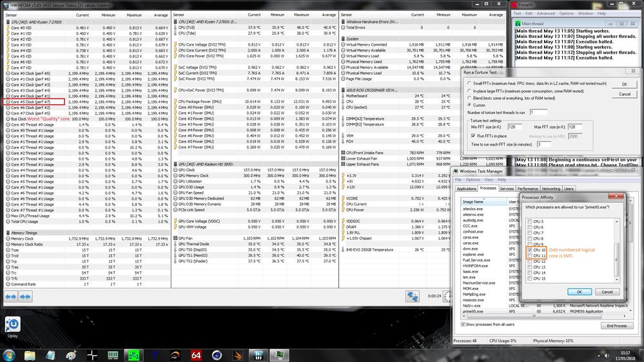Collapse CPU [#0]: AMD Ryzen 7 2700X group

coord(8,22)
